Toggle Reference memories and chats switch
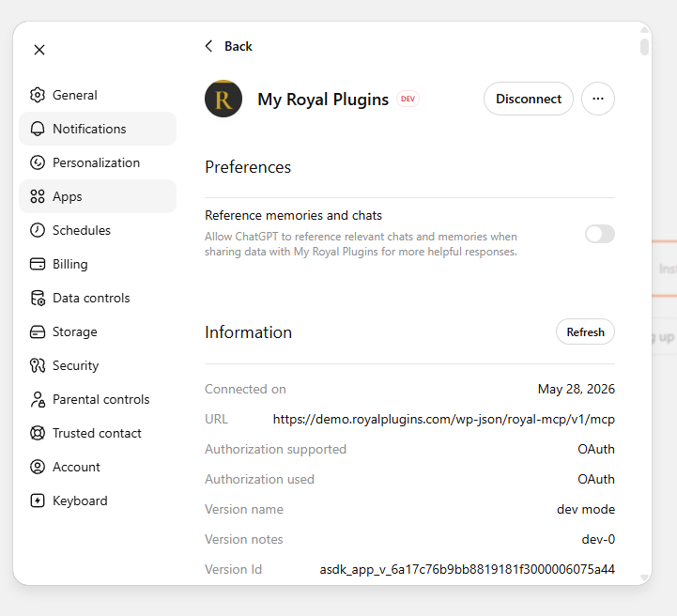This screenshot has width=677, height=616. tap(600, 234)
